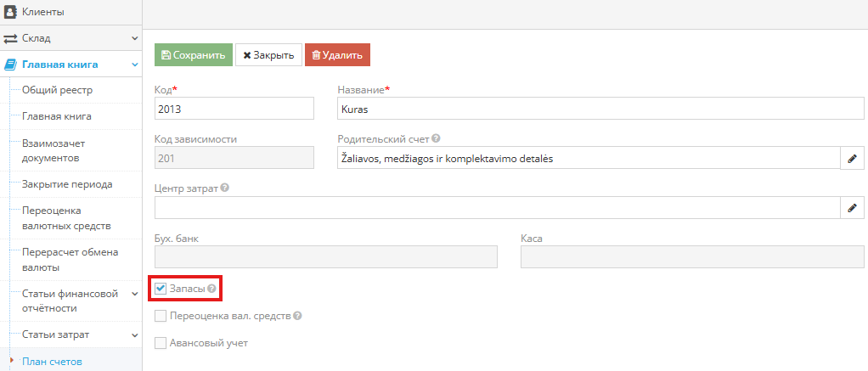Click help icon next to Переоценка вал. средств
The height and width of the screenshot is (371, 868).
(x=298, y=316)
